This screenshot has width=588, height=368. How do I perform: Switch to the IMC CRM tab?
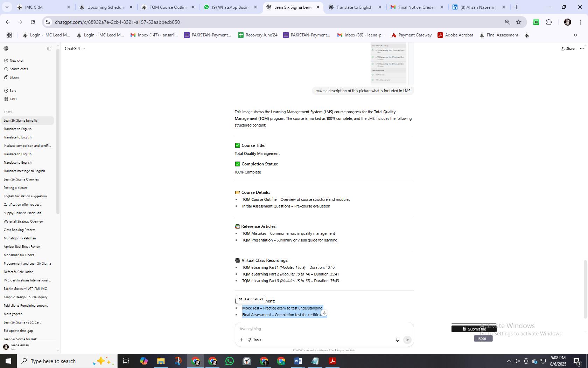pyautogui.click(x=44, y=7)
